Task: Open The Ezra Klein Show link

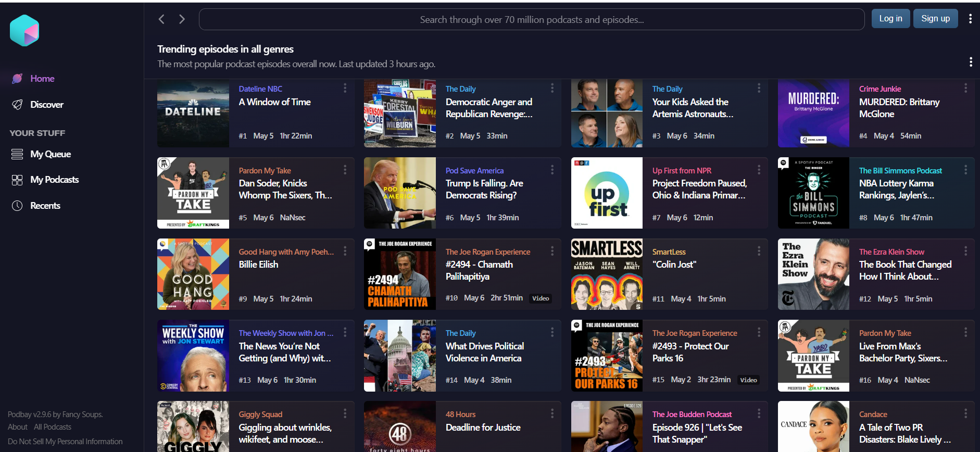Action: pos(891,252)
